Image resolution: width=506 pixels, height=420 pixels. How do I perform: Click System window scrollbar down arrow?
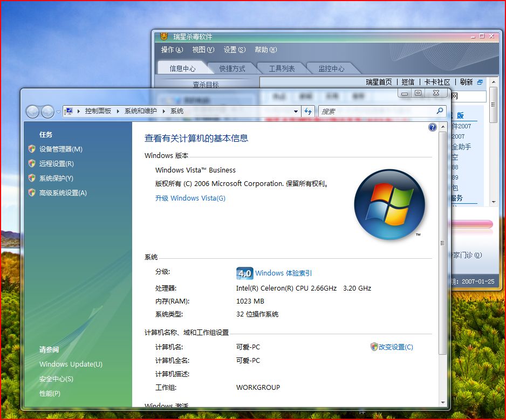[443, 403]
